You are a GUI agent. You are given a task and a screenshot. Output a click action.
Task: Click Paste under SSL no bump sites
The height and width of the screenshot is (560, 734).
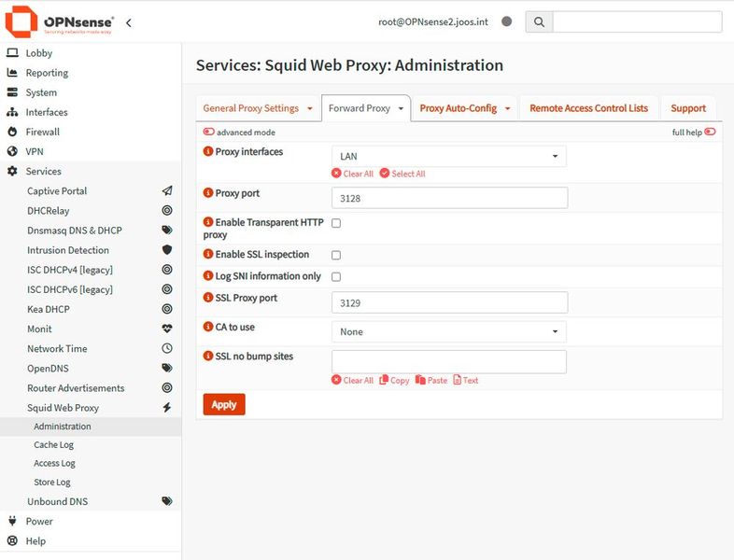431,381
